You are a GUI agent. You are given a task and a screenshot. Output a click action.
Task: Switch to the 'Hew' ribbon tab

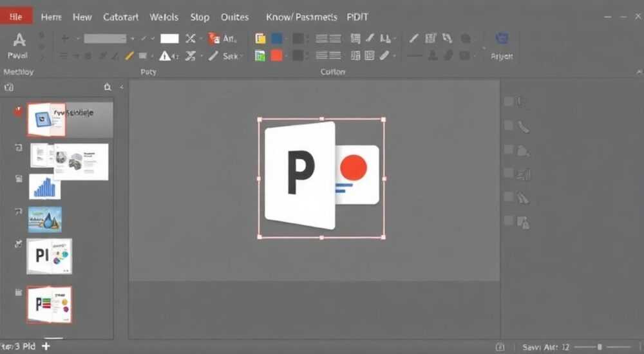coord(82,17)
